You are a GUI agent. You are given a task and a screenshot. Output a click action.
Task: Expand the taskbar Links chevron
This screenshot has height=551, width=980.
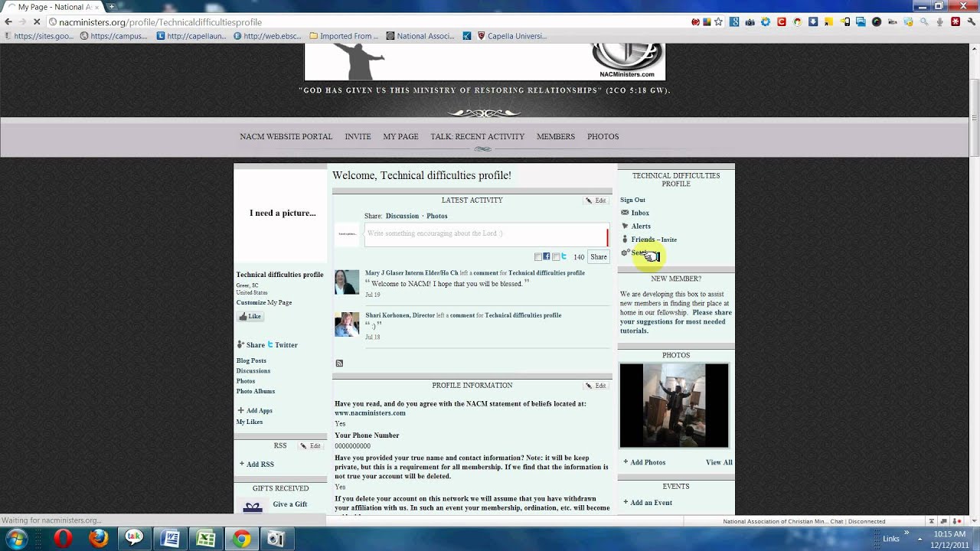tap(906, 533)
